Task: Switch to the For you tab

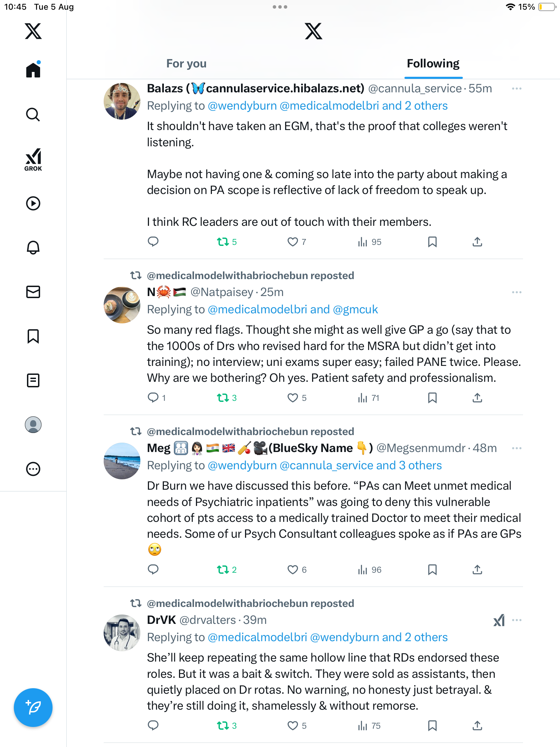Action: pyautogui.click(x=186, y=64)
